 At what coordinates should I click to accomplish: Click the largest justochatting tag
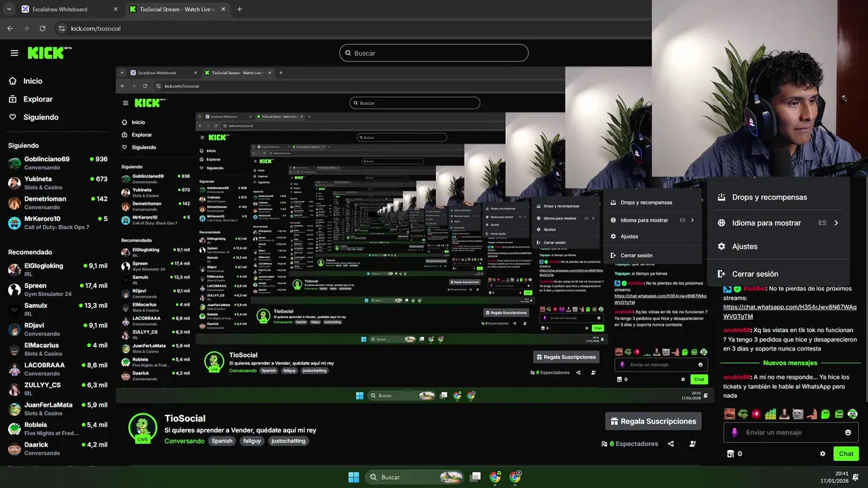tap(288, 441)
